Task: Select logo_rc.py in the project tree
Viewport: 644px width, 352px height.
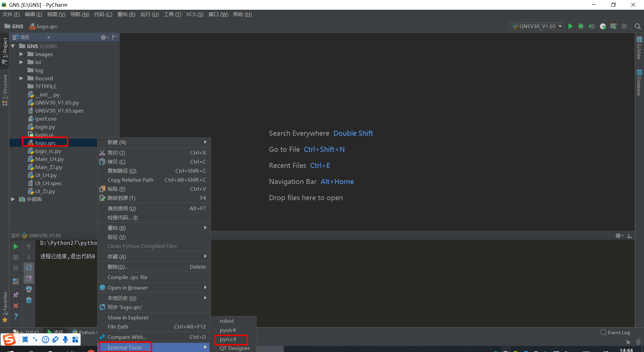Action: pos(48,151)
